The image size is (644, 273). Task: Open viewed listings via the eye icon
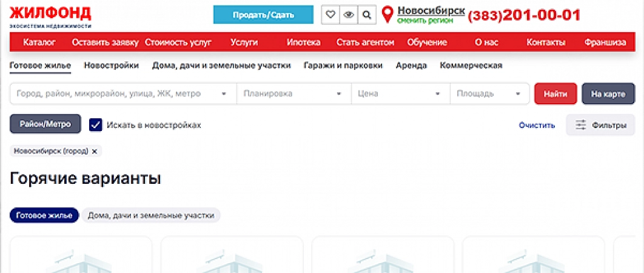349,15
